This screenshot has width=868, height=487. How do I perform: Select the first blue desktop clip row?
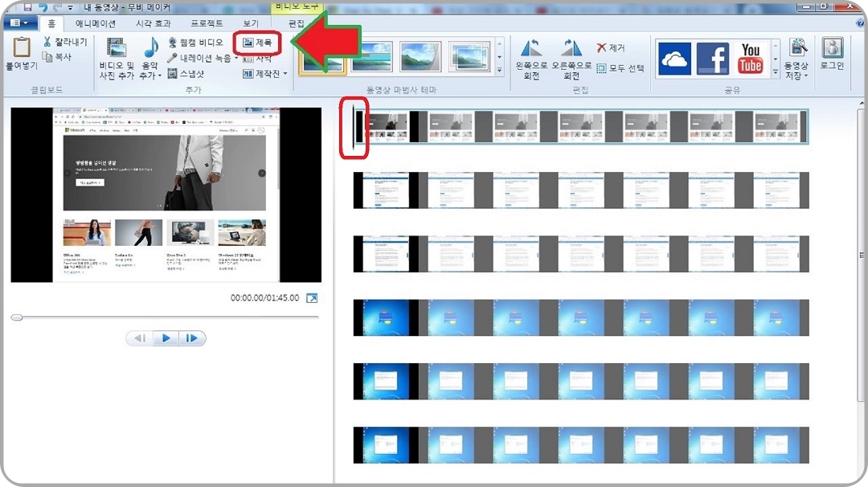click(x=581, y=317)
